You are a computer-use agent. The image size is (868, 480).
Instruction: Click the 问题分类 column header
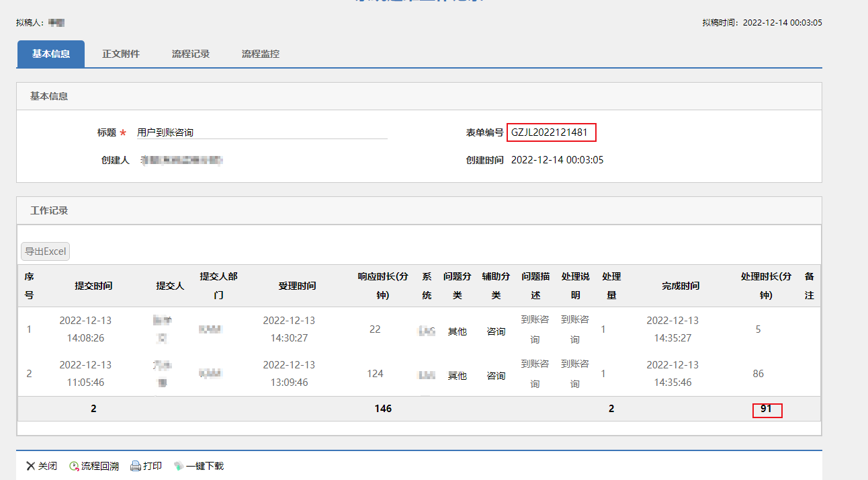(x=458, y=286)
